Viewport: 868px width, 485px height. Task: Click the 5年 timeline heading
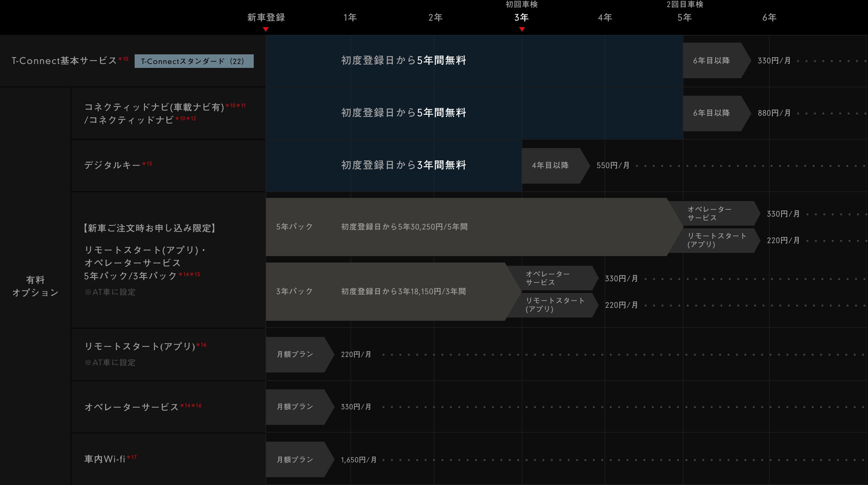click(685, 17)
